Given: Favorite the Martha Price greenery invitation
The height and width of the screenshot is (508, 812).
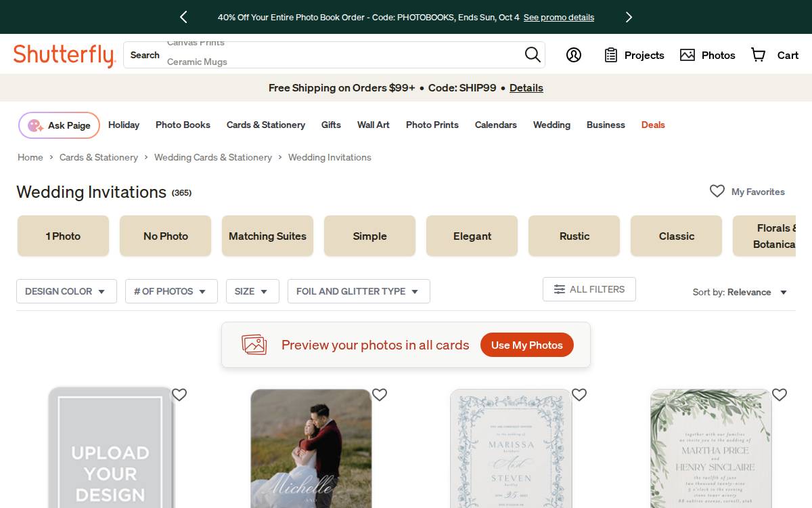Looking at the screenshot, I should 780,394.
